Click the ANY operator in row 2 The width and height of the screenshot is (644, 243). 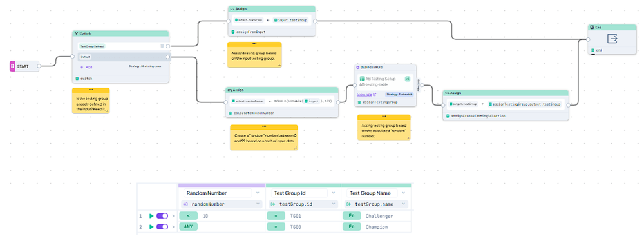[x=189, y=226]
